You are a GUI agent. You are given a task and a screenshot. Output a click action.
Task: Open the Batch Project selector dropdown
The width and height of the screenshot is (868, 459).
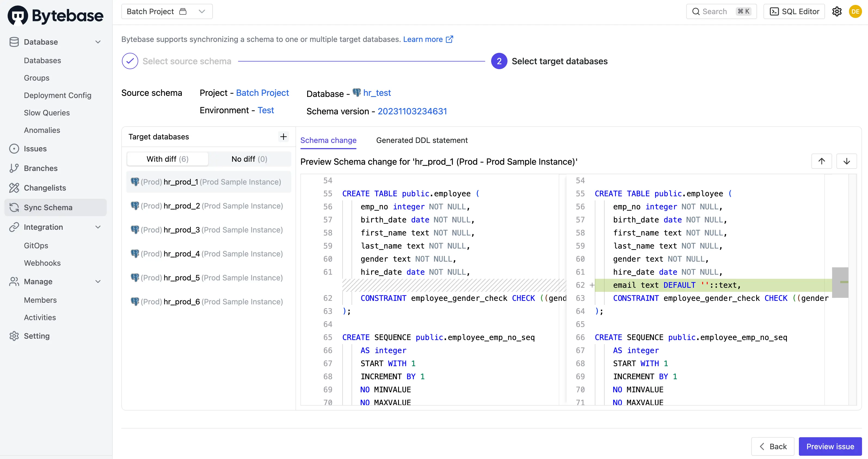click(x=202, y=11)
